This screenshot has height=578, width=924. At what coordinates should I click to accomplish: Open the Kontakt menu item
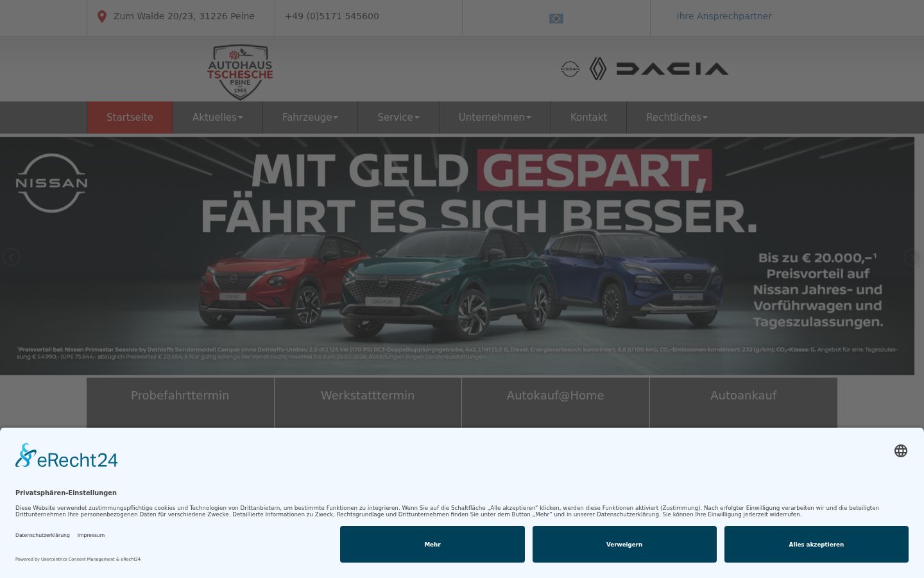pyautogui.click(x=588, y=118)
